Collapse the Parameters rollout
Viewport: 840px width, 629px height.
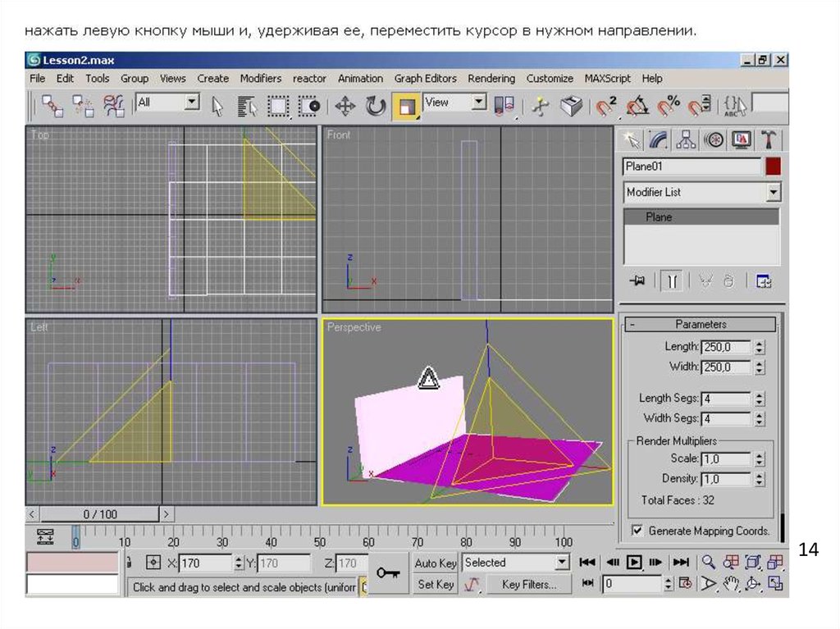(x=700, y=324)
